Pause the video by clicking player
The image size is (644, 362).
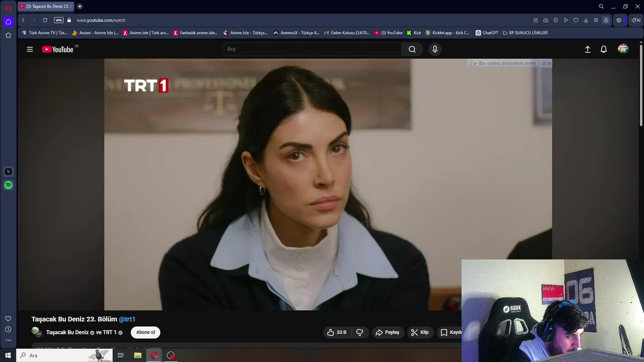click(328, 185)
